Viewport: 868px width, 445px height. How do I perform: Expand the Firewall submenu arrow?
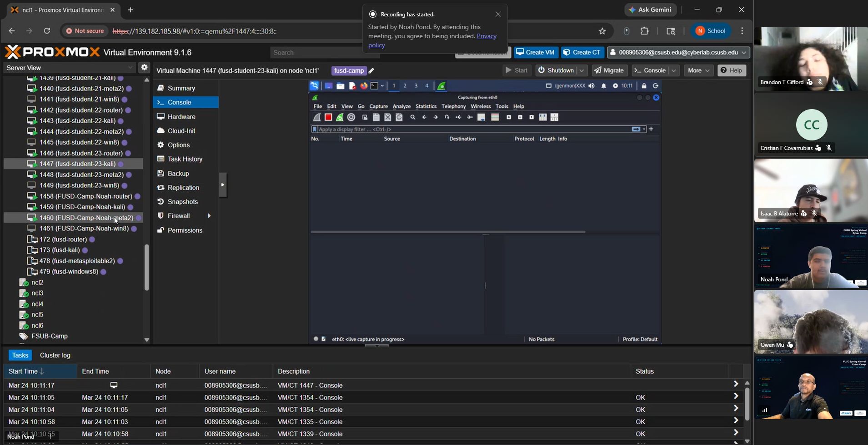point(209,216)
